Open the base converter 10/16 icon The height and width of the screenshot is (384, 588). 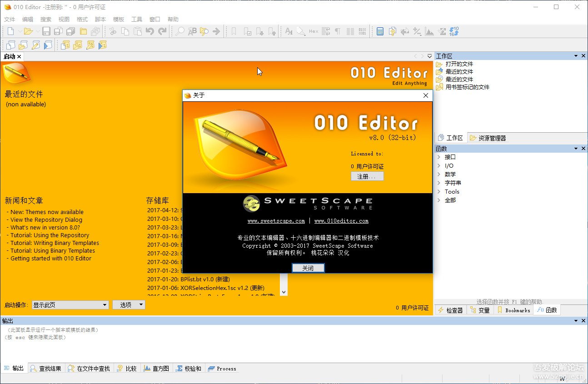tap(454, 31)
